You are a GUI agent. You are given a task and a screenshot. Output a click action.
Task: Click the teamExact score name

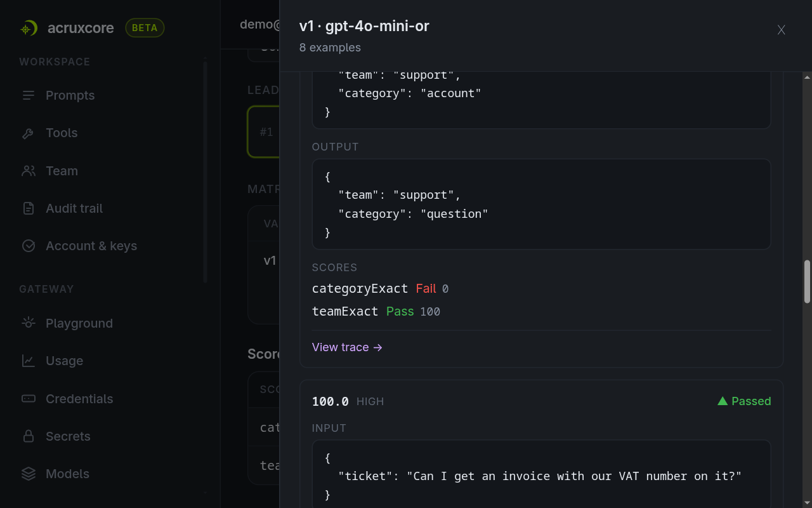(x=345, y=312)
